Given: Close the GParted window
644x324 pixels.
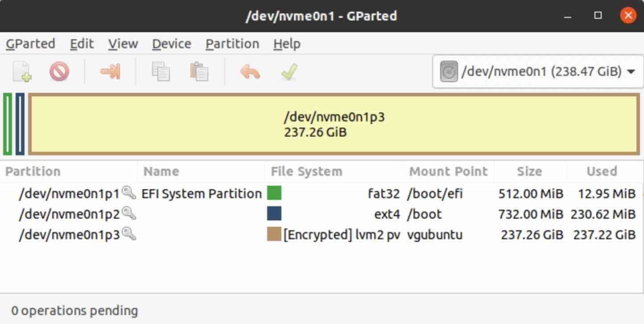Looking at the screenshot, I should point(628,16).
